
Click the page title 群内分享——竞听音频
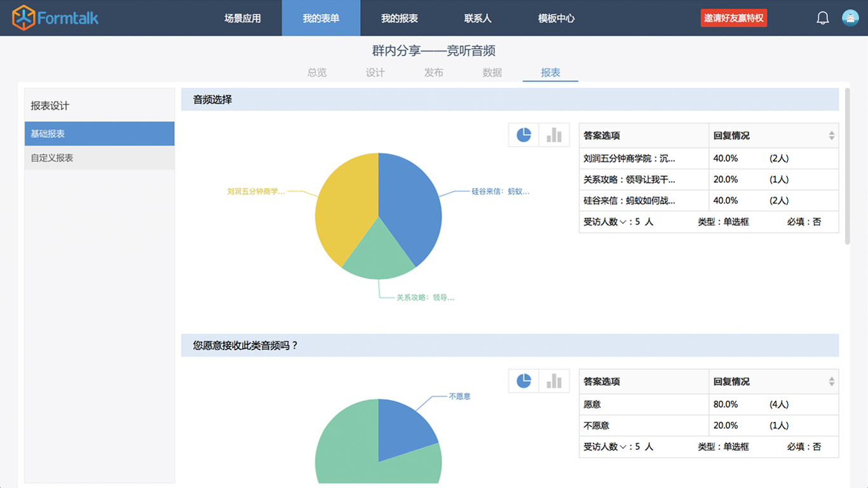coord(433,51)
